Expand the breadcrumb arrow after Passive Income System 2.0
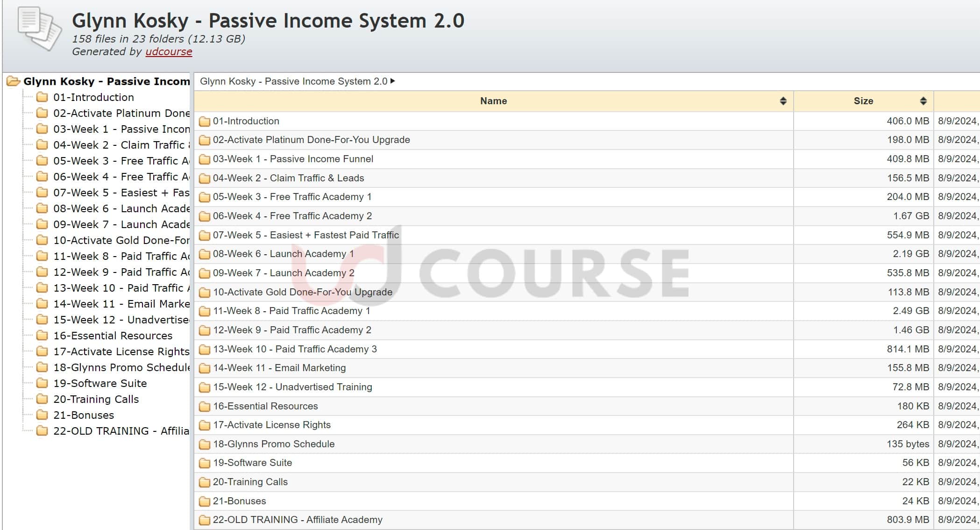The height and width of the screenshot is (530, 980). [x=393, y=81]
